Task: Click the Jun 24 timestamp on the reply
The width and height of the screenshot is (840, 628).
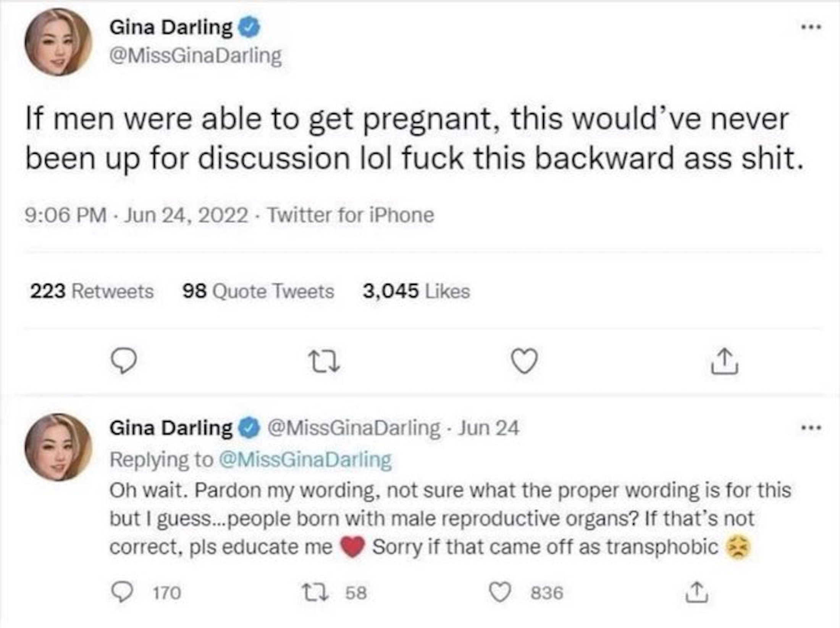Action: pos(488,428)
